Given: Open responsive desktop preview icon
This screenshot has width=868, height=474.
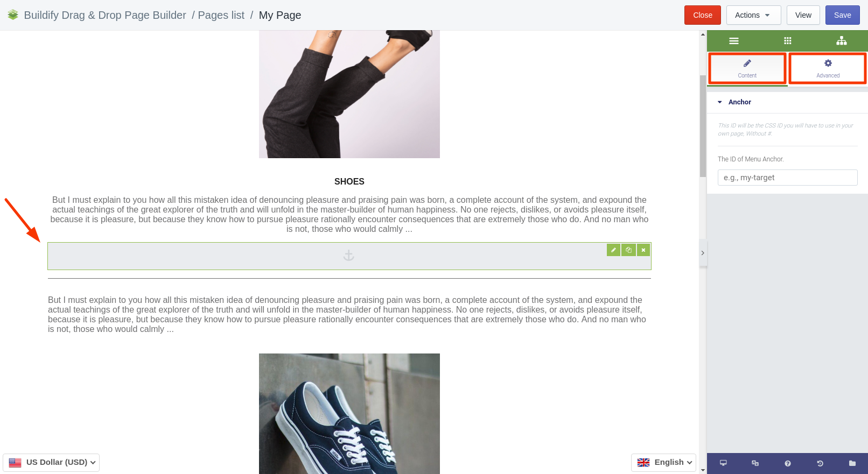Looking at the screenshot, I should coord(723,463).
